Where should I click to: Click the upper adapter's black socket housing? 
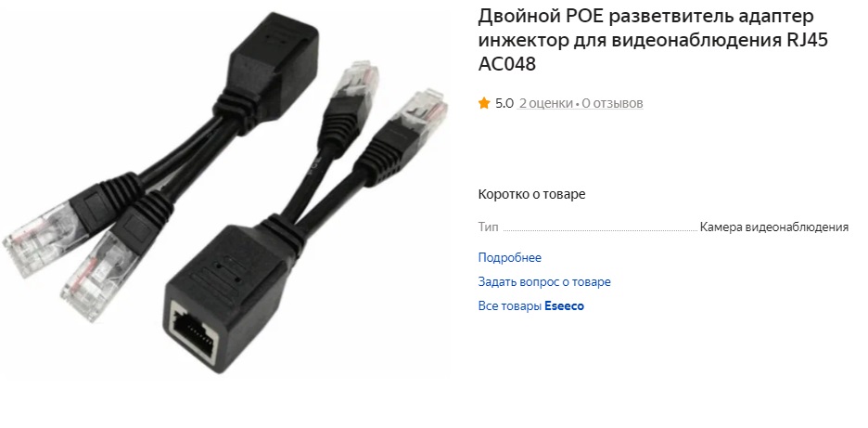coord(273,67)
